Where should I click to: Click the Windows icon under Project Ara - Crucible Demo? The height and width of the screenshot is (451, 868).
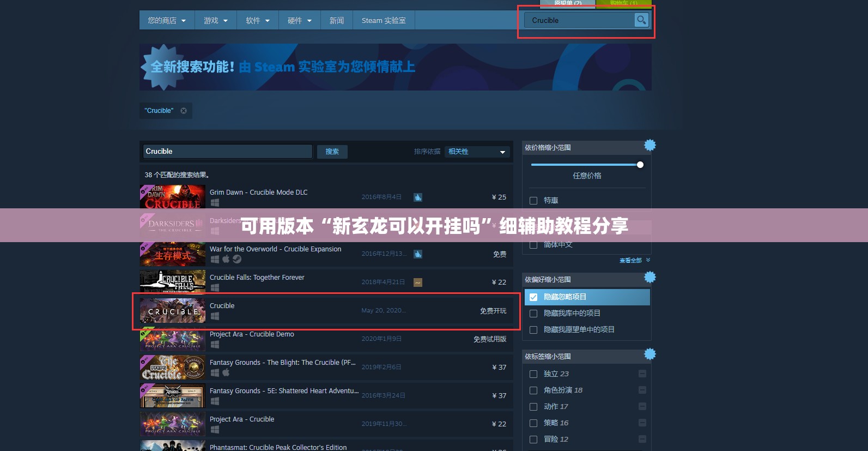click(x=215, y=345)
